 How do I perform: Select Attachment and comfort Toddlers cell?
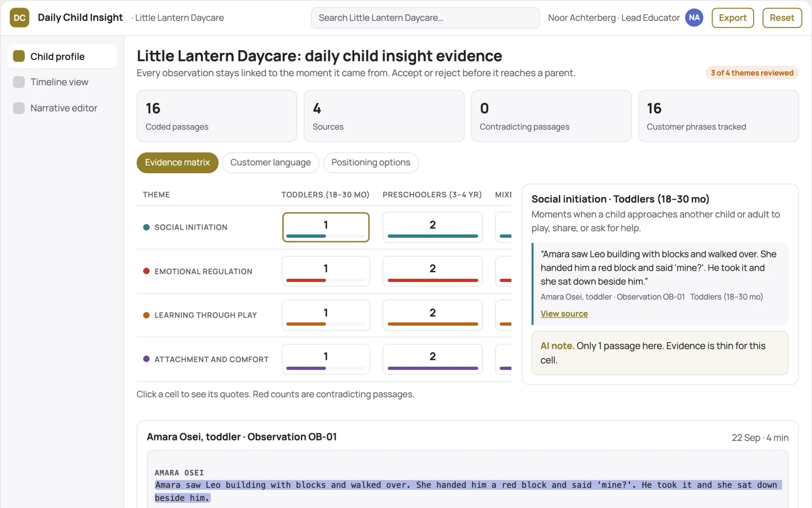pos(326,359)
